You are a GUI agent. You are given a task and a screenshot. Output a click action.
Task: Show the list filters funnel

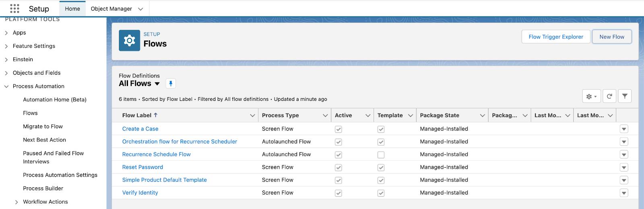(x=625, y=96)
